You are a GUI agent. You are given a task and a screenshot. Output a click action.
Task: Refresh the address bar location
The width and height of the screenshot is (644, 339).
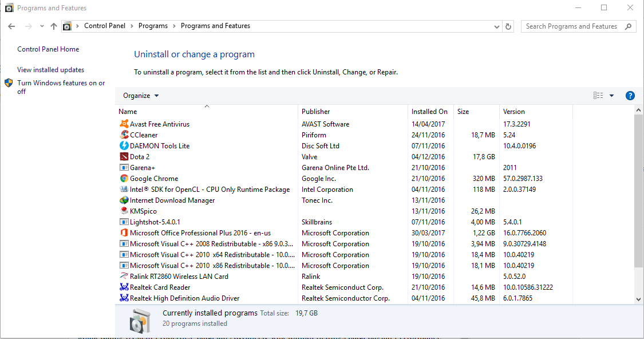(x=508, y=26)
